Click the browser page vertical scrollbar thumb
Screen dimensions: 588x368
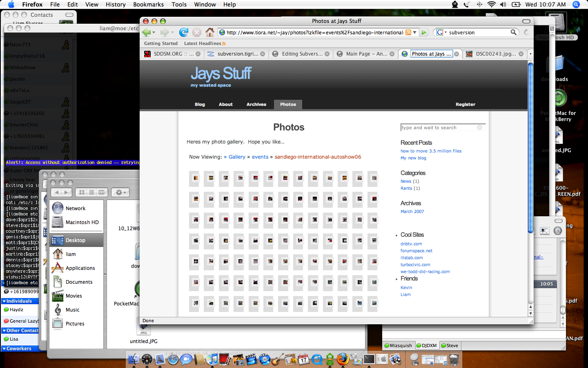pos(530,147)
